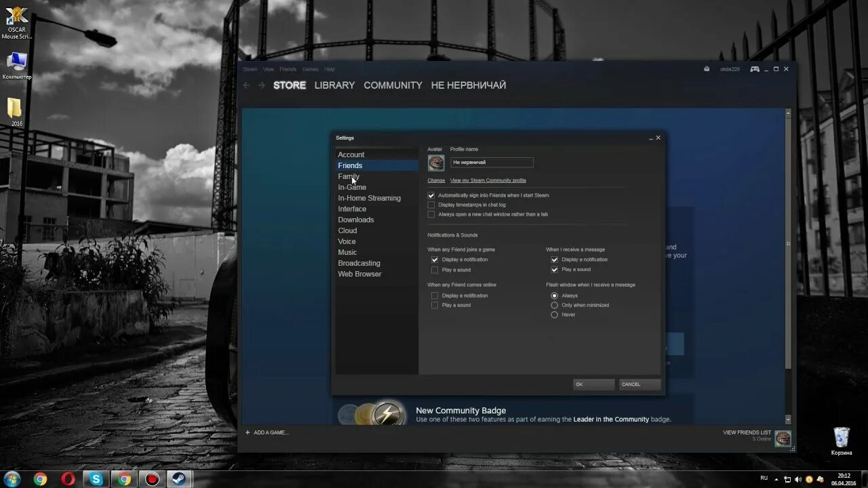
Task: Open In-Home Streaming settings
Action: coord(377,198)
